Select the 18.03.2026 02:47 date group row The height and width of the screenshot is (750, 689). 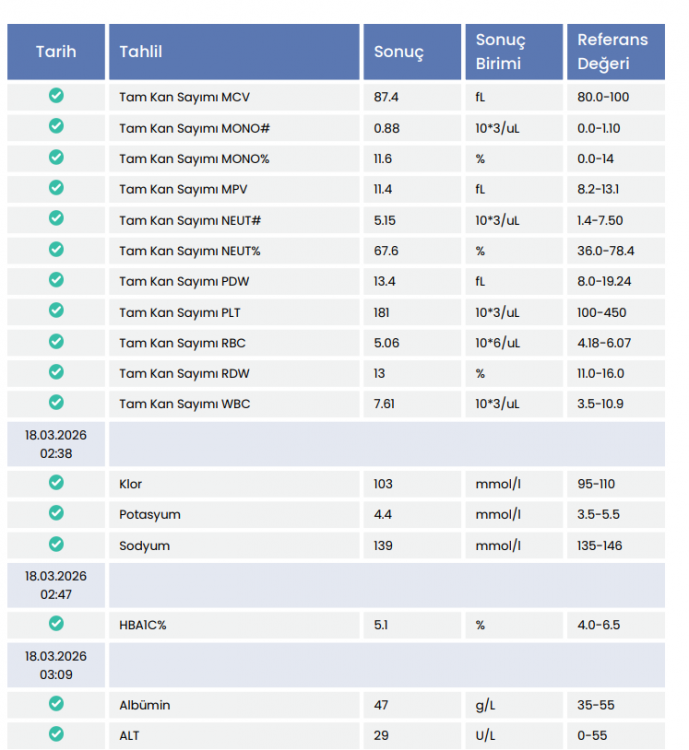tap(56, 585)
